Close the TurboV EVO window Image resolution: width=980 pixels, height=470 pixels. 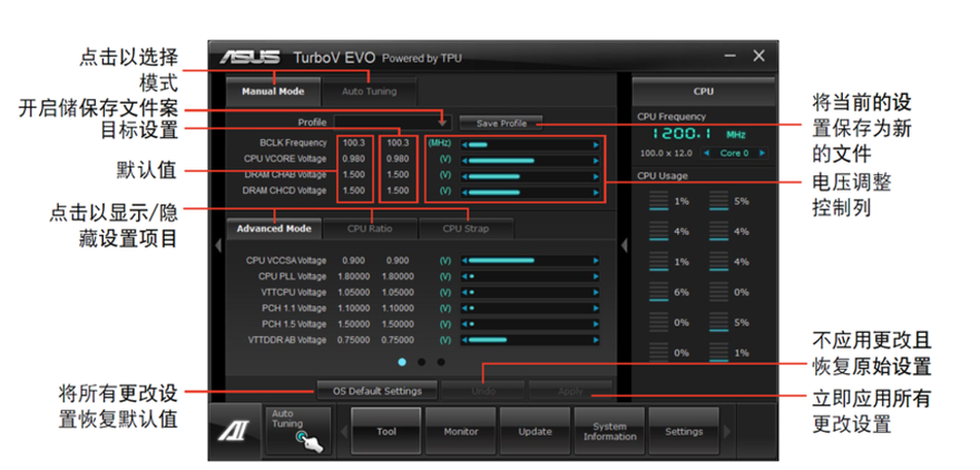click(x=759, y=56)
